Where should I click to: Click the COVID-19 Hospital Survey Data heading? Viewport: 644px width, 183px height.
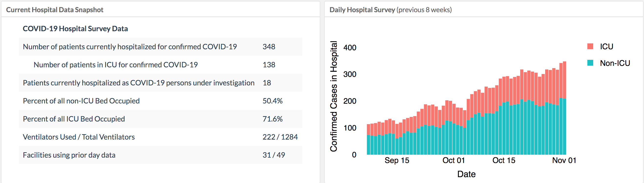point(75,29)
